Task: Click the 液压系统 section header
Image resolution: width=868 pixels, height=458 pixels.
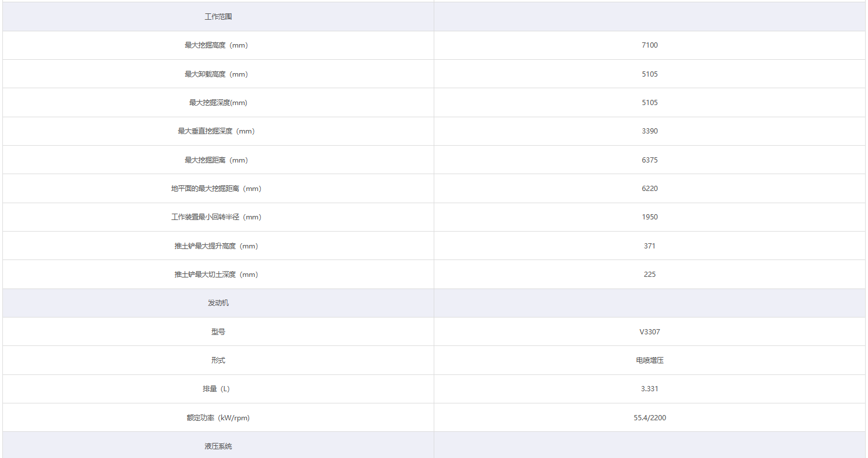Action: (218, 446)
